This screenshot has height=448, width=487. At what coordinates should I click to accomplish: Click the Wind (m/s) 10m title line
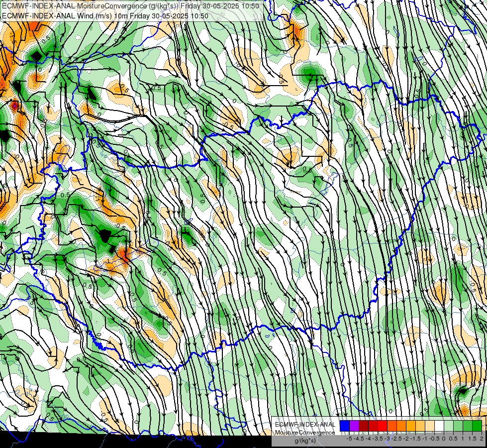[105, 16]
